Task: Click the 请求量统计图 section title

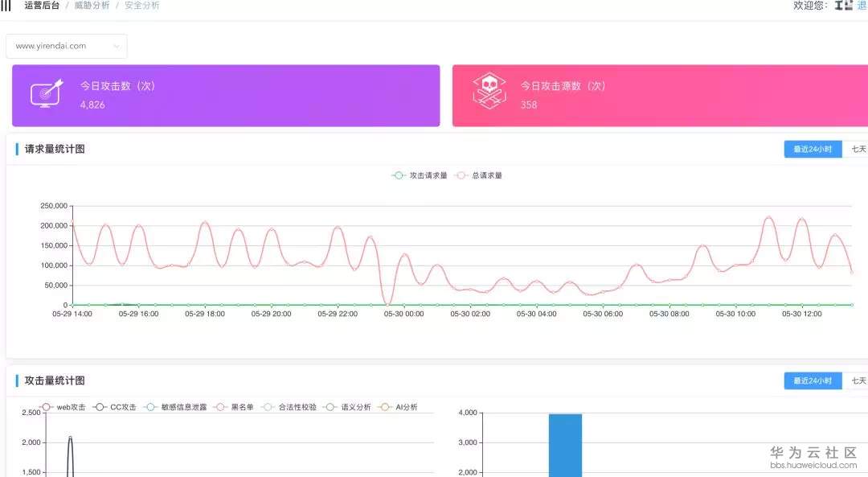Action: coord(55,149)
